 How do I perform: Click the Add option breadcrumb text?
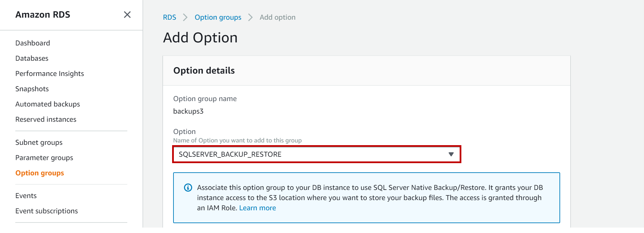(277, 17)
